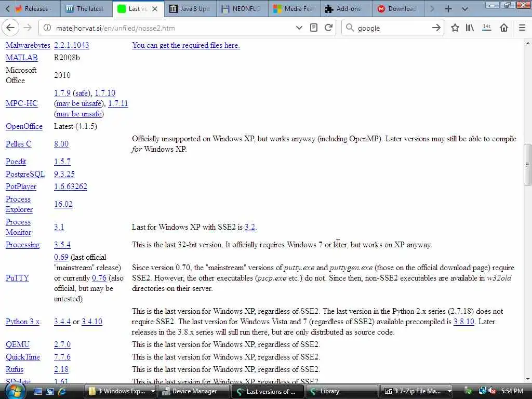532x399 pixels.
Task: Switch to the Download tab
Action: click(x=397, y=9)
